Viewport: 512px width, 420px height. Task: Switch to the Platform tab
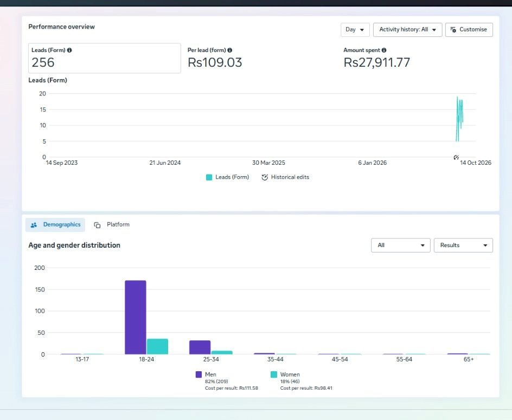click(112, 225)
